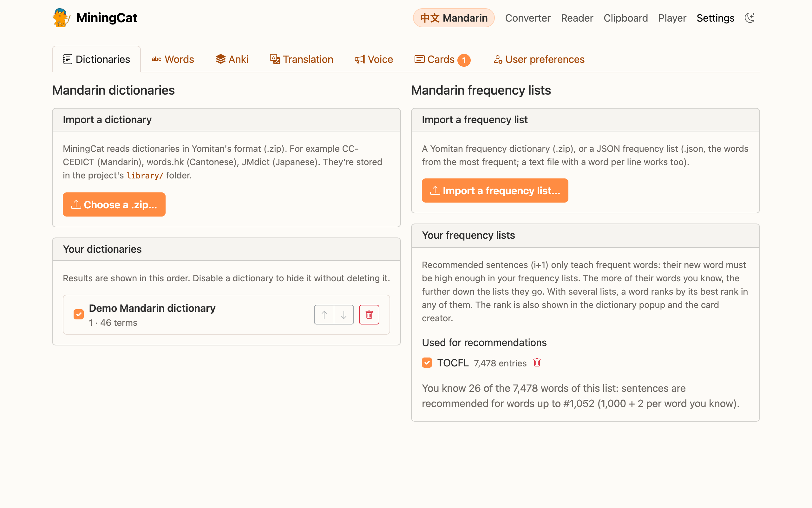
Task: Toggle dark mode moon icon
Action: tap(750, 18)
